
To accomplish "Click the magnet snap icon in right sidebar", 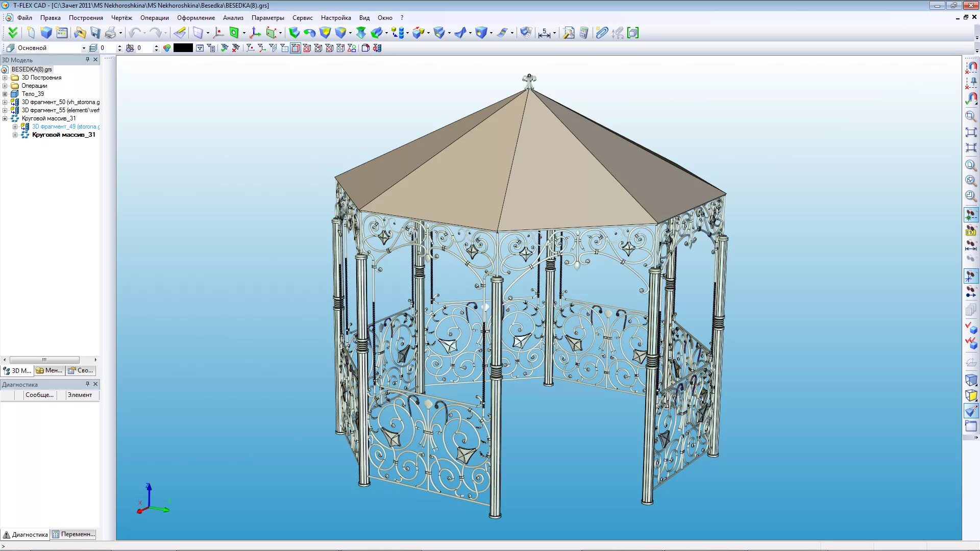I will click(971, 67).
